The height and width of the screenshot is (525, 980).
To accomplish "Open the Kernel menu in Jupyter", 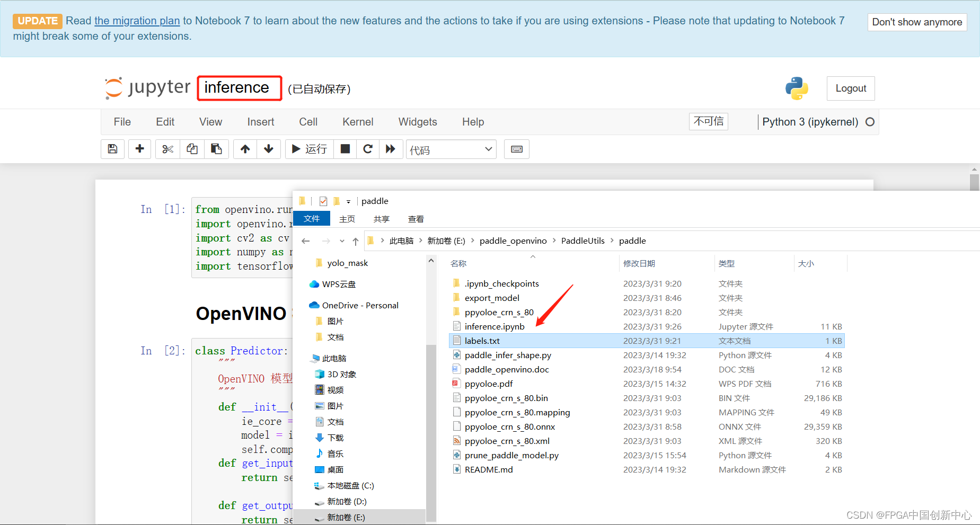I will [358, 122].
